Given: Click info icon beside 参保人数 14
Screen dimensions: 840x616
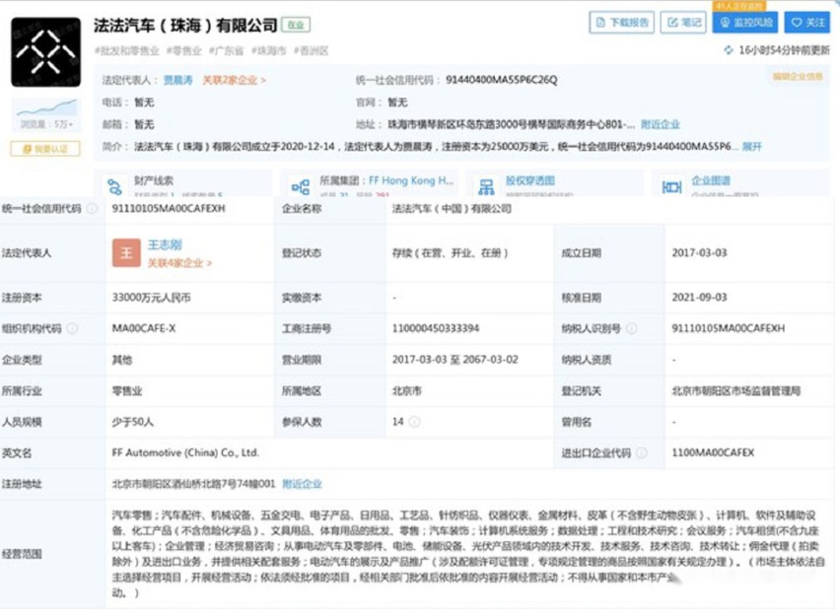Looking at the screenshot, I should point(414,422).
